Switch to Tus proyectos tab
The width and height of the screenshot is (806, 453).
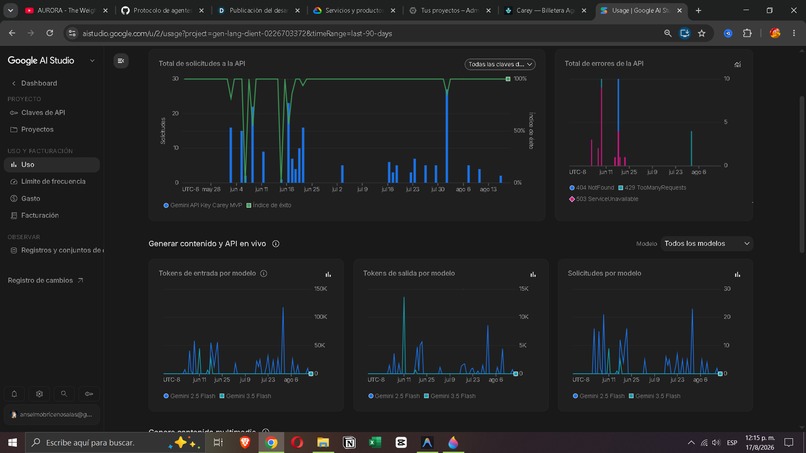click(450, 10)
